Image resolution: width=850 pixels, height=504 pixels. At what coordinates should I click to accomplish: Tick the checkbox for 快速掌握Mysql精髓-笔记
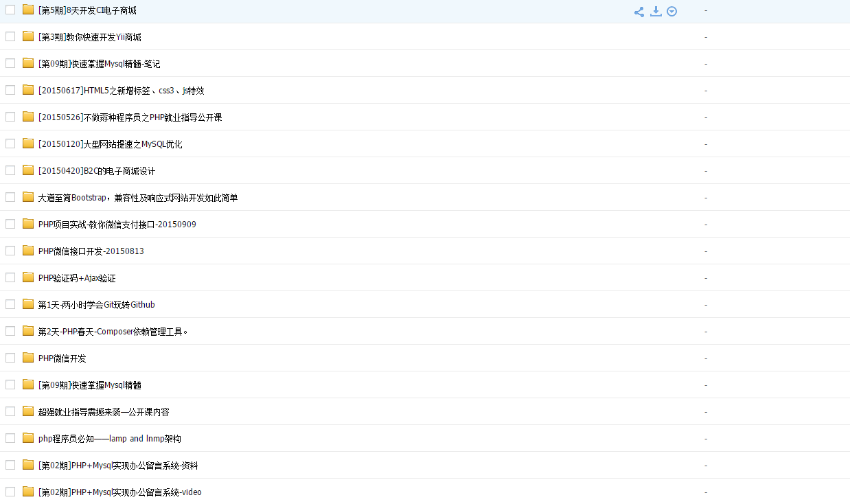click(10, 63)
